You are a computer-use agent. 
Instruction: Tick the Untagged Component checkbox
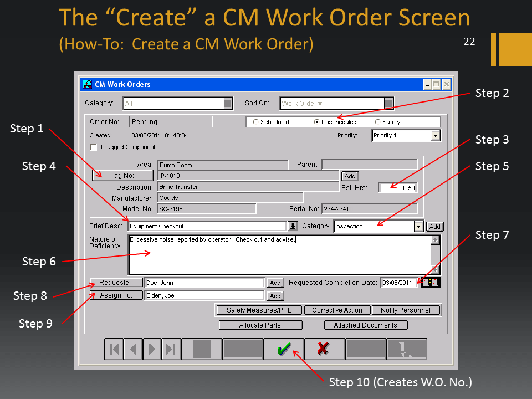click(x=93, y=147)
